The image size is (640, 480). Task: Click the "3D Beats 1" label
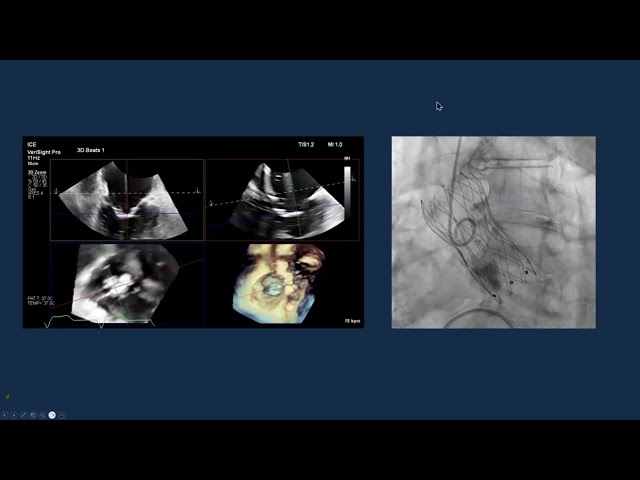point(91,150)
